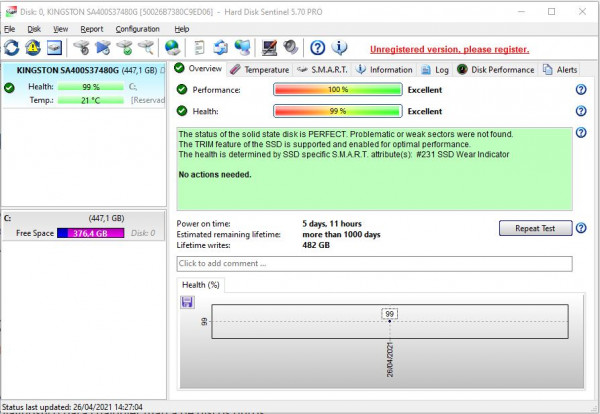Click the disk drive picture toolbar icon
The image size is (600, 414).
coord(54,47)
